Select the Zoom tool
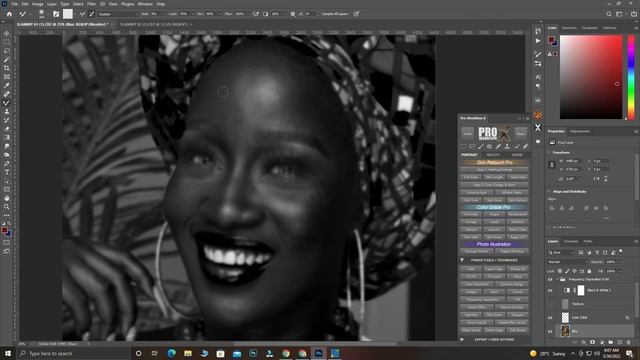The height and width of the screenshot is (360, 640). (x=7, y=207)
